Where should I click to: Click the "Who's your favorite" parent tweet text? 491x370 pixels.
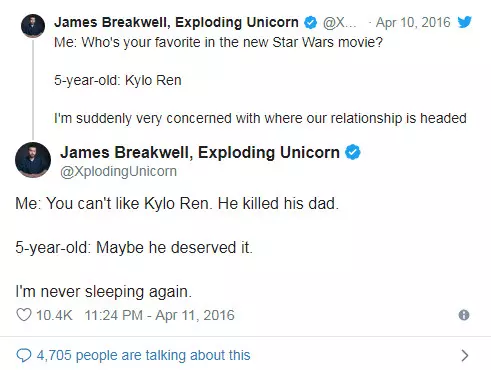point(218,42)
